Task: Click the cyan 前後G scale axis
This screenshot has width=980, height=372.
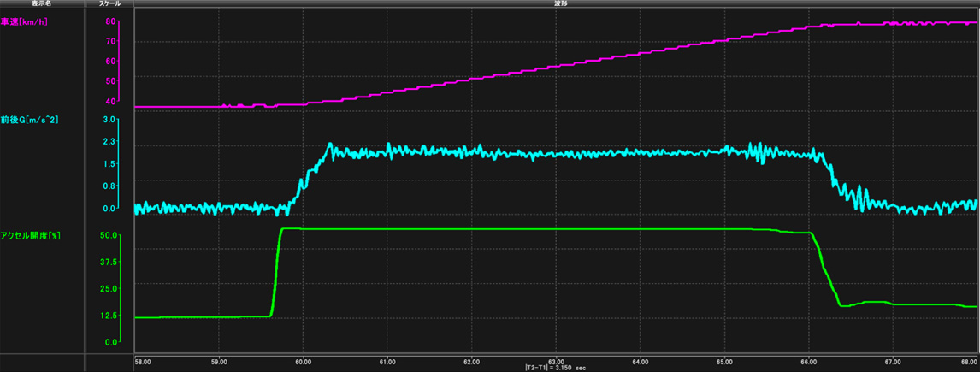Action: click(x=121, y=164)
